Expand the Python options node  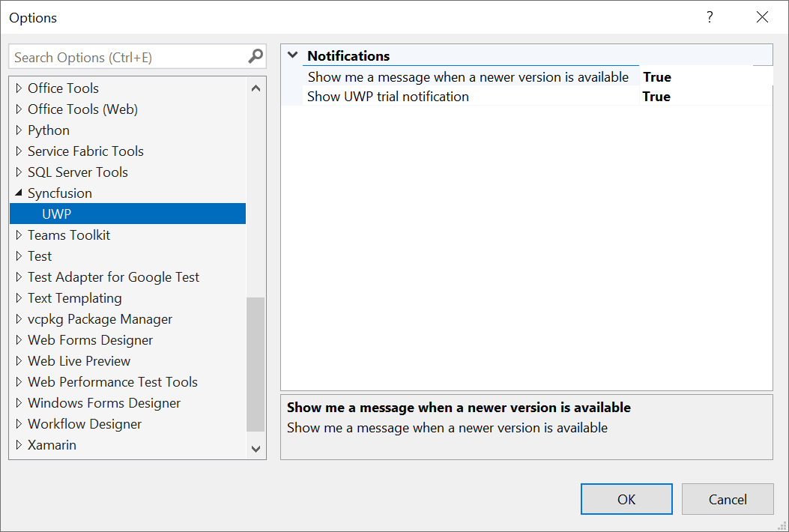[18, 130]
